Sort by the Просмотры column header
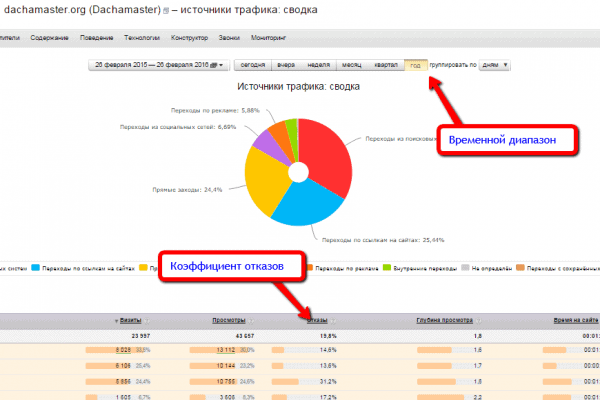The image size is (600, 400). pos(229,320)
